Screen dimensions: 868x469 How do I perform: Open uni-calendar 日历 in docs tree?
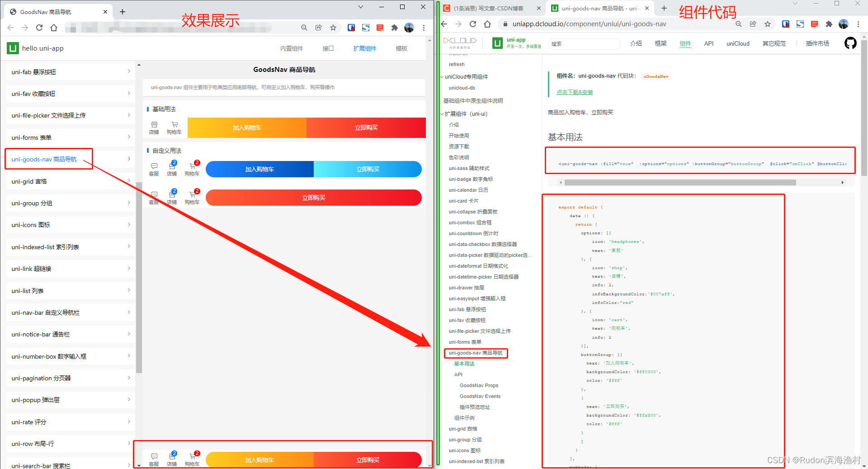[468, 190]
